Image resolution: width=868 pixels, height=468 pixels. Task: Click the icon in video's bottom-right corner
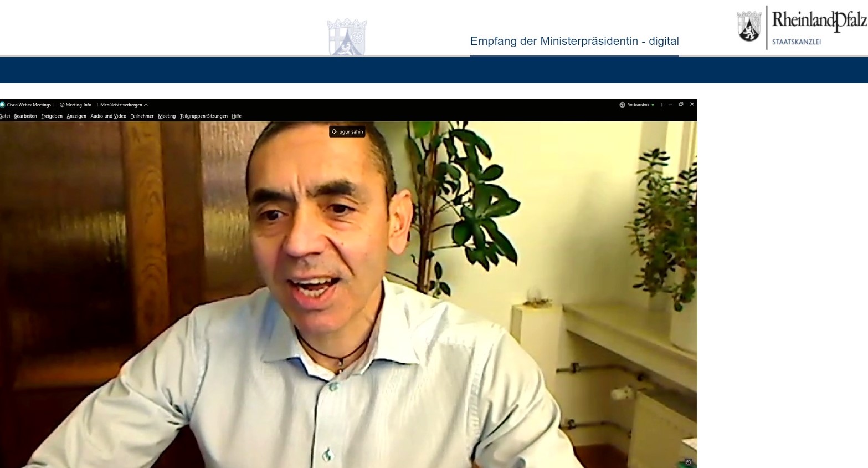pos(689,462)
